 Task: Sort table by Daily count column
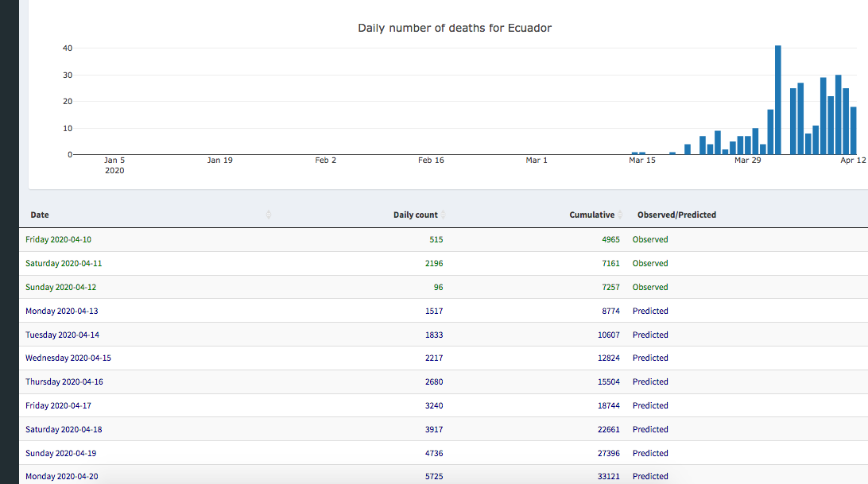[x=415, y=215]
